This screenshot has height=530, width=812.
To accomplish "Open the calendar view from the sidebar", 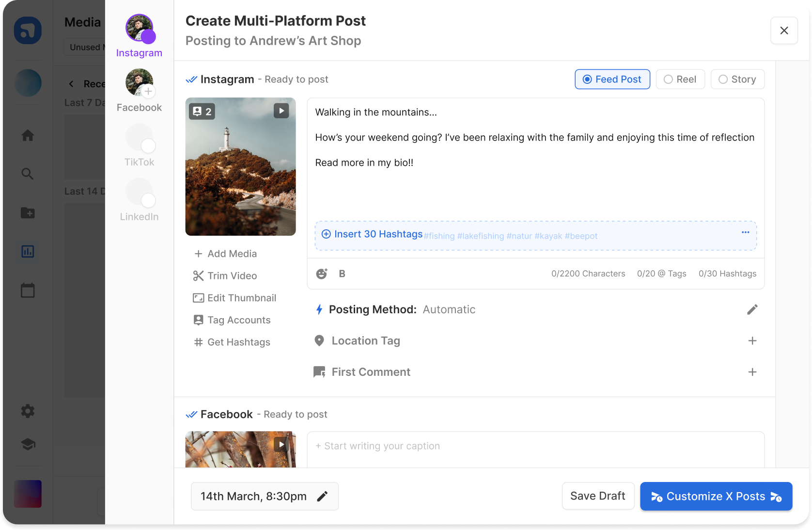I will [28, 290].
